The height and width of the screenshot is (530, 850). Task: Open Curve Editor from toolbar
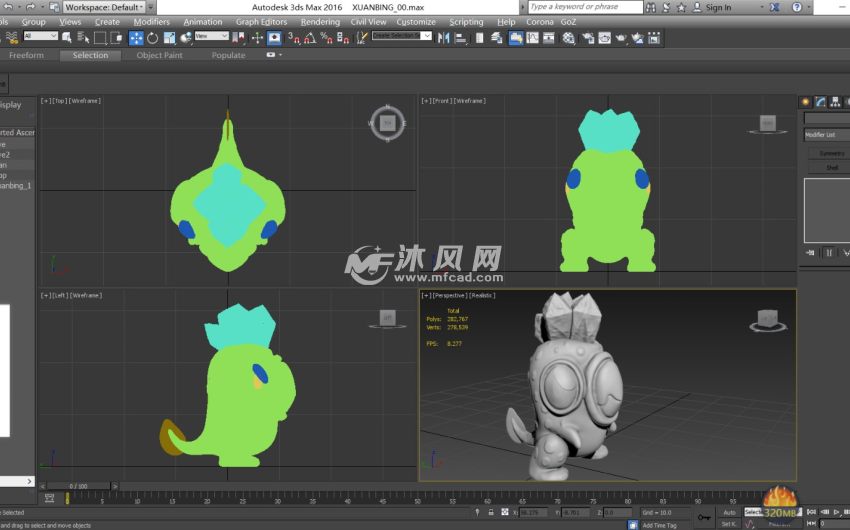(x=533, y=38)
